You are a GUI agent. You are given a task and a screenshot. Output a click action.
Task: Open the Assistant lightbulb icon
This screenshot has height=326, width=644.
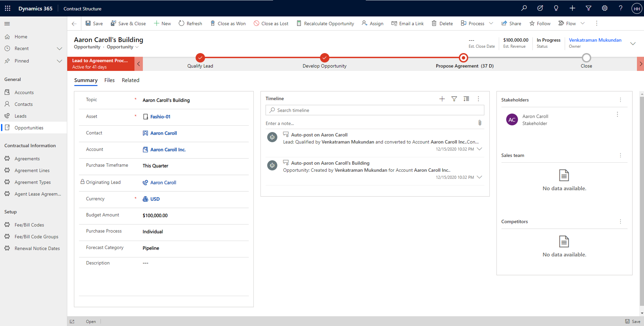point(556,8)
